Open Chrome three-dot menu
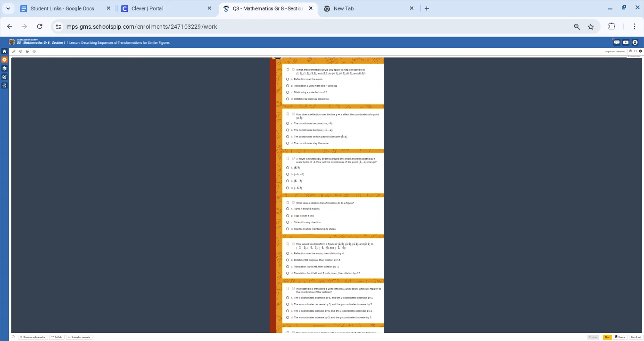644x341 pixels. (x=635, y=27)
